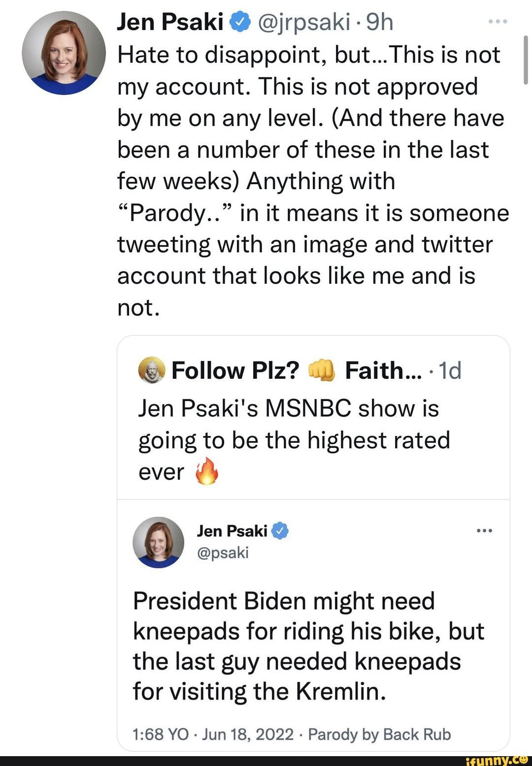
Task: Click the verified badge on the @psaki account
Action: (280, 531)
